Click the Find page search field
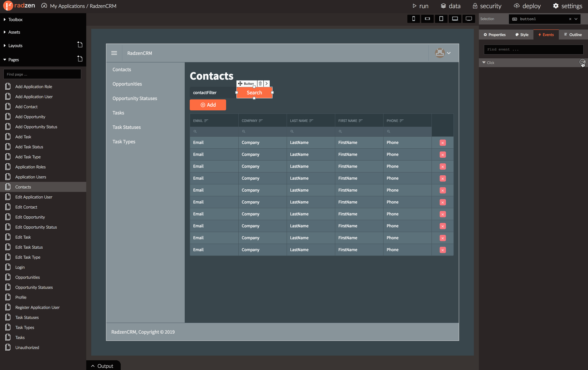588x370 pixels. point(42,74)
